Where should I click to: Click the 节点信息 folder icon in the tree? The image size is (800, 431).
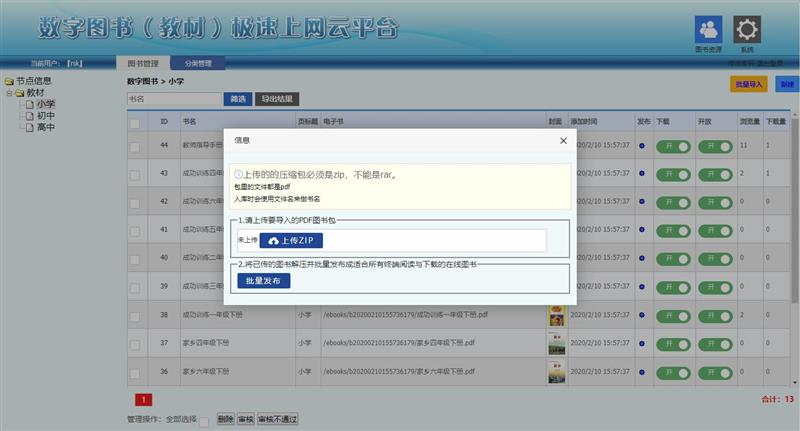pos(9,81)
